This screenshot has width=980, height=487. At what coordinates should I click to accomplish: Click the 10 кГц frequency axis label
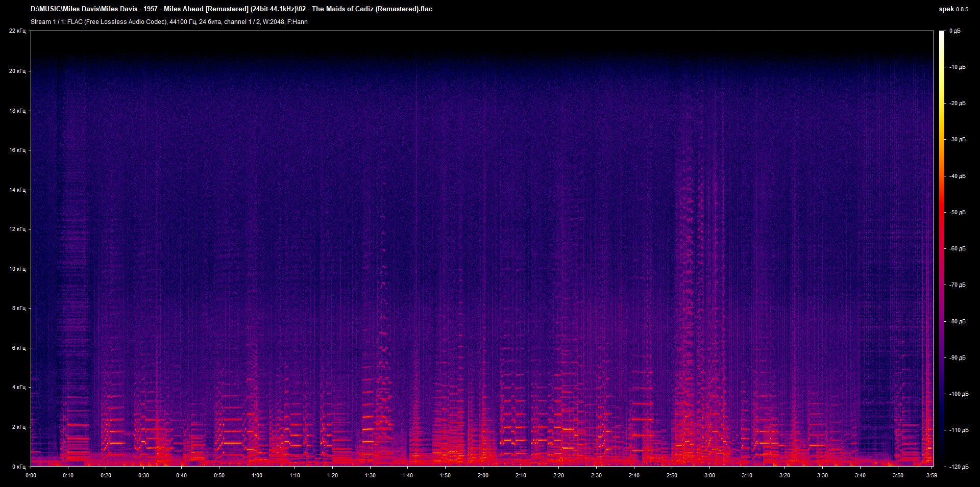(x=17, y=269)
